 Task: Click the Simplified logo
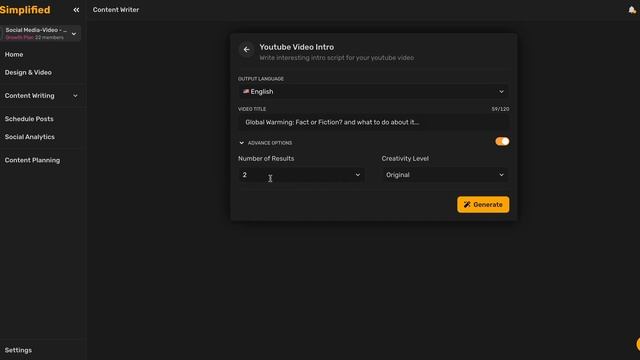[x=25, y=10]
